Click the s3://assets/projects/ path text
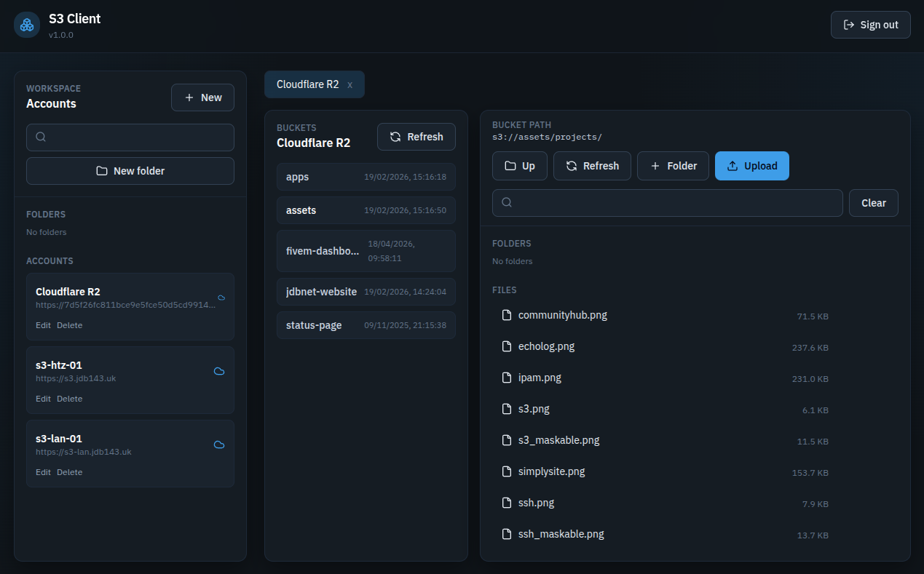 (547, 137)
